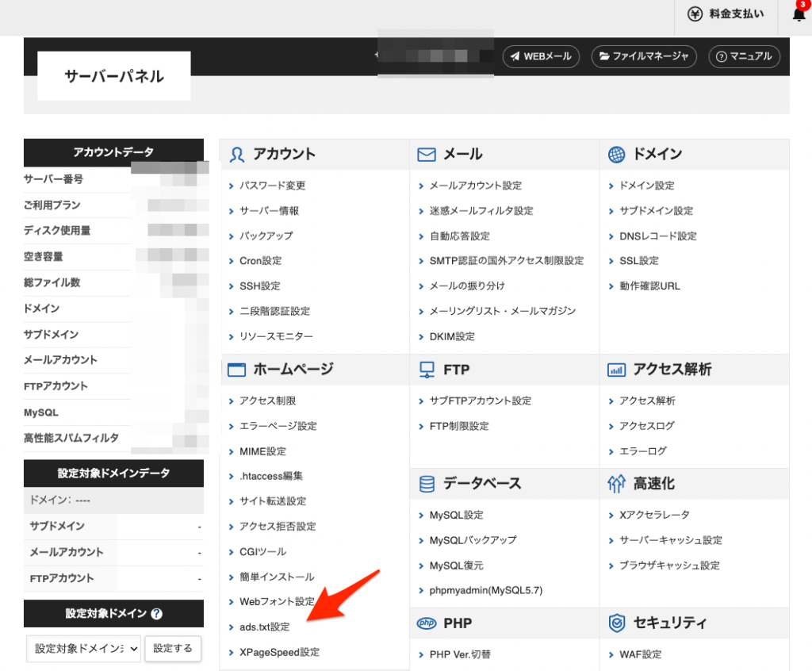The image size is (812, 671).
Task: Click the メール envelope icon
Action: coord(427,155)
